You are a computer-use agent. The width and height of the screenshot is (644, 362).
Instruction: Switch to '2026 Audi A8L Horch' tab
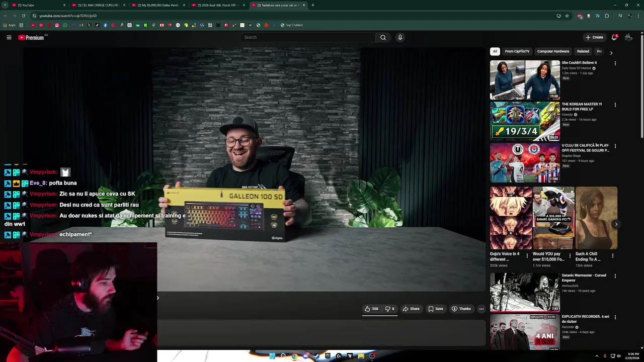218,5
